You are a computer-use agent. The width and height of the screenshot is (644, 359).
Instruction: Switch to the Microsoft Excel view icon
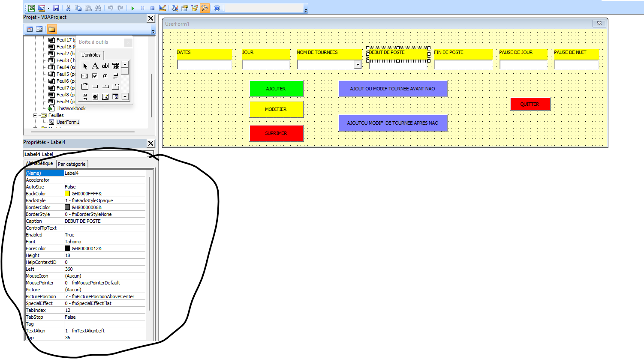[x=32, y=8]
